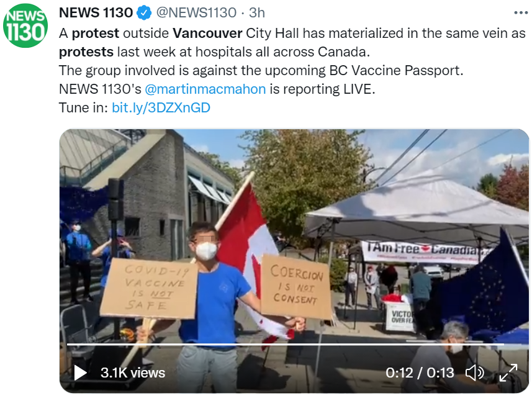
Task: Open the @martinmacmahon mention link
Action: click(x=205, y=89)
